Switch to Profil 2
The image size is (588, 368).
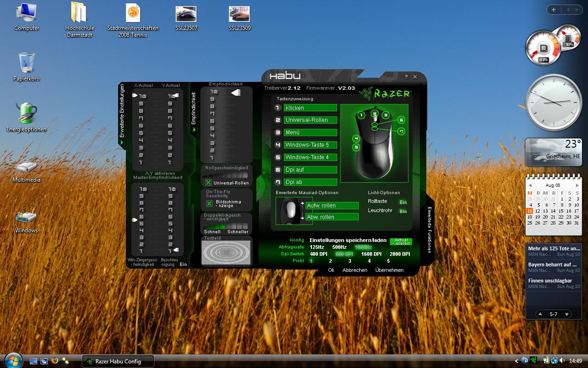click(330, 261)
